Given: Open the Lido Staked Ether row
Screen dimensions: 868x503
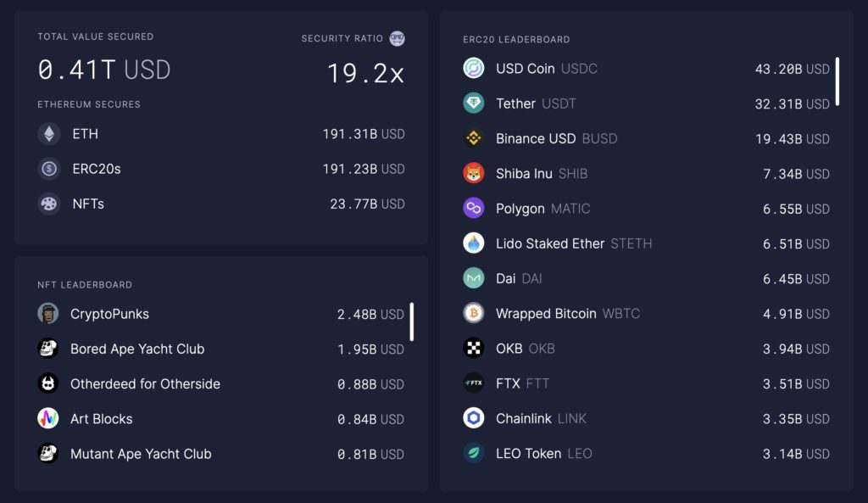Looking at the screenshot, I should [646, 243].
